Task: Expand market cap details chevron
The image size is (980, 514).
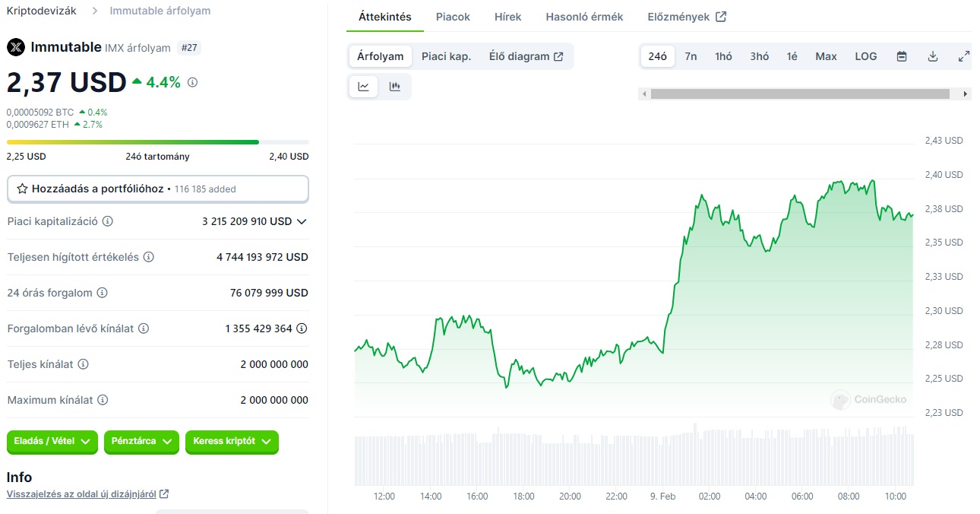Action: click(302, 221)
